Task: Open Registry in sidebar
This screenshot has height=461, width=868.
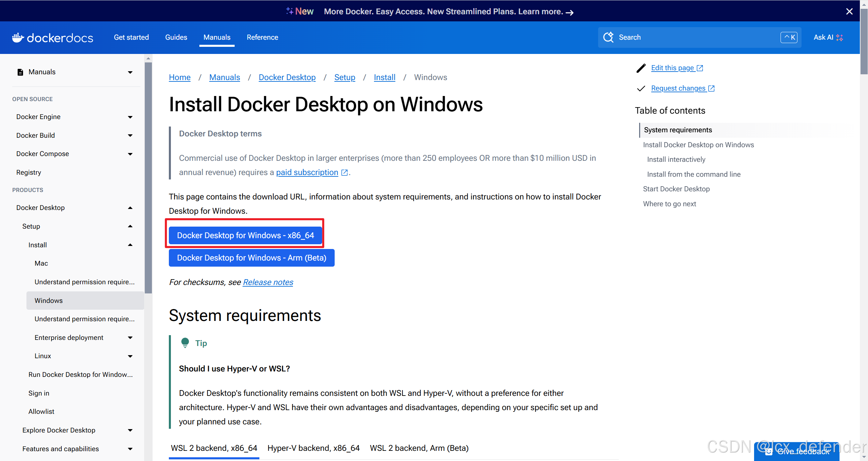Action: coord(29,173)
